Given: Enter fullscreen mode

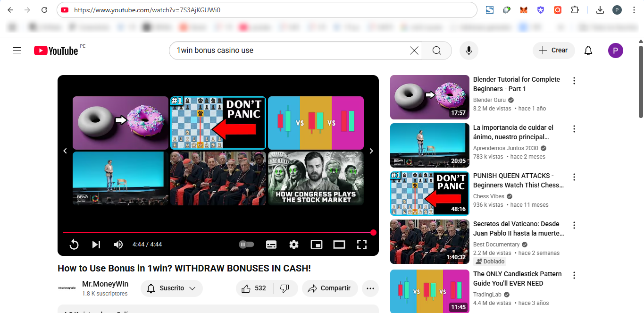Looking at the screenshot, I should pyautogui.click(x=362, y=245).
